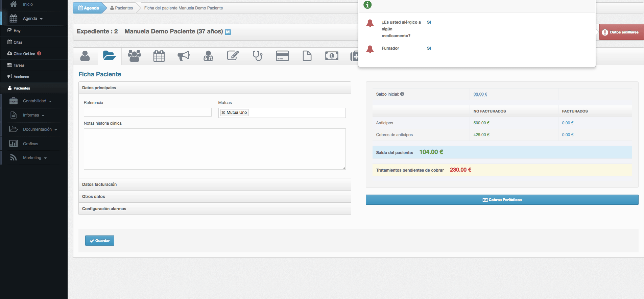Open the medical kit tab icon
644x299 pixels.
pos(354,56)
